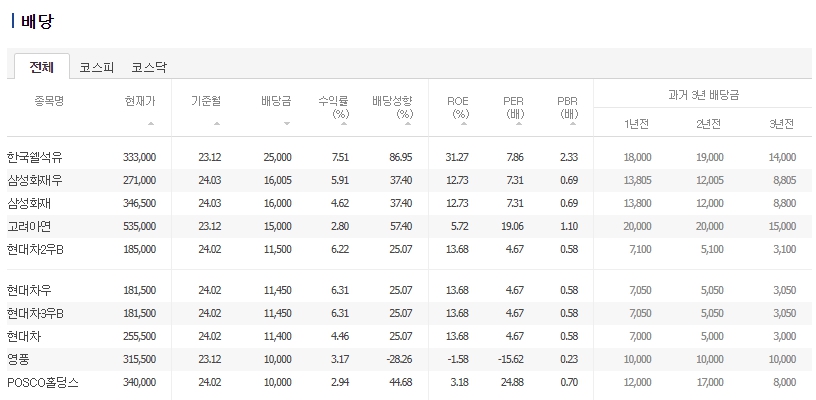Sort by 현재가 using its arrow

click(151, 124)
